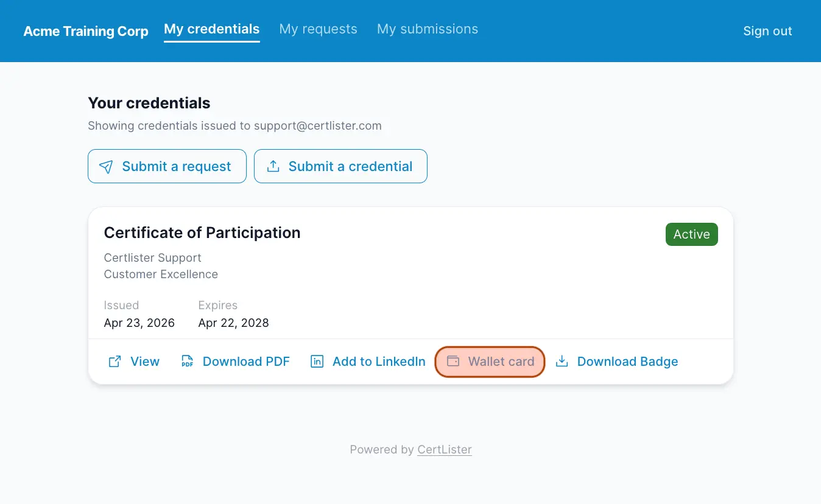The width and height of the screenshot is (821, 504).
Task: Click the PDF icon beside Download PDF
Action: tap(186, 361)
